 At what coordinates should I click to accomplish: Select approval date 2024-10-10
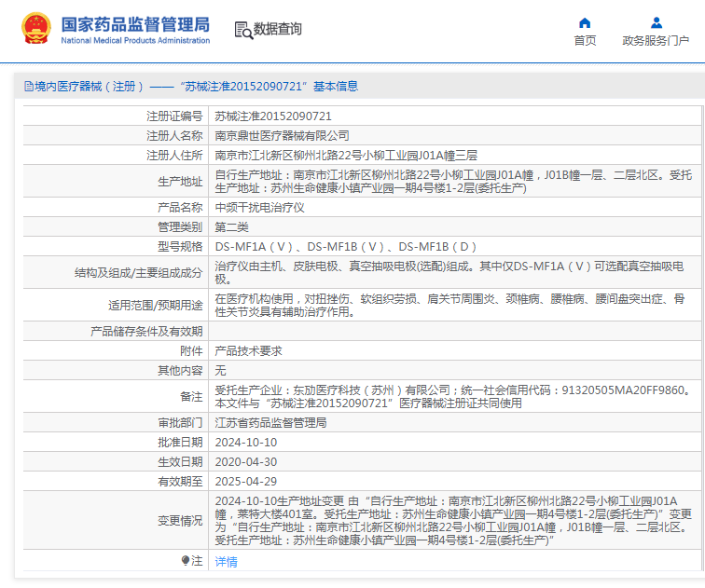pyautogui.click(x=246, y=443)
